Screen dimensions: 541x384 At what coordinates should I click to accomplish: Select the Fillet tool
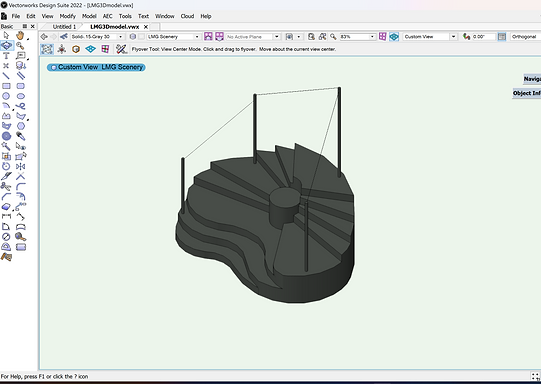(x=20, y=187)
